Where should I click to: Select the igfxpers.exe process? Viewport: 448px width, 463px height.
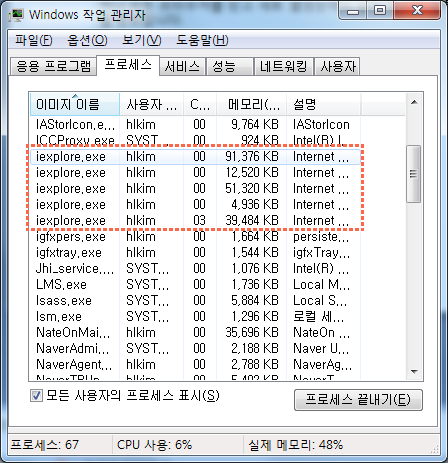tap(195, 236)
